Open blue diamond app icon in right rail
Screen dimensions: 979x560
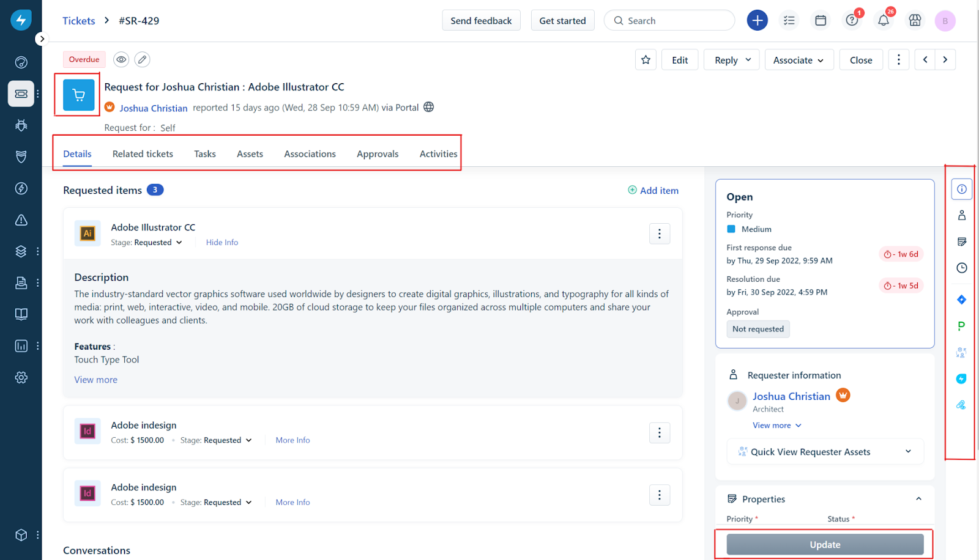pos(962,300)
